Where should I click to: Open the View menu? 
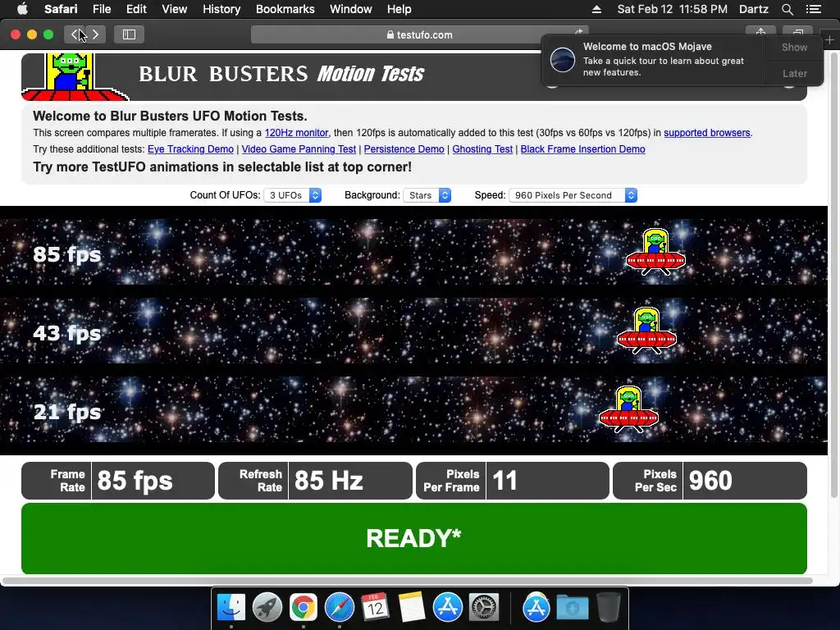[174, 9]
